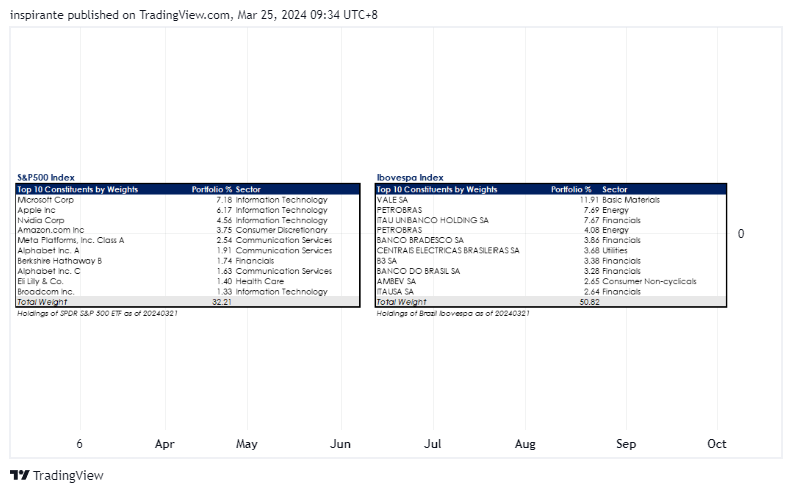Click the 'TradingView' wordmark beside the logo
Screen dimensions: 792x493
pyautogui.click(x=68, y=475)
